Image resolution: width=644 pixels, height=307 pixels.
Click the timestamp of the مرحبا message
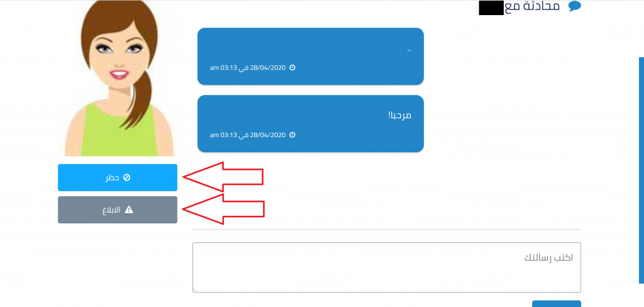pyautogui.click(x=248, y=135)
